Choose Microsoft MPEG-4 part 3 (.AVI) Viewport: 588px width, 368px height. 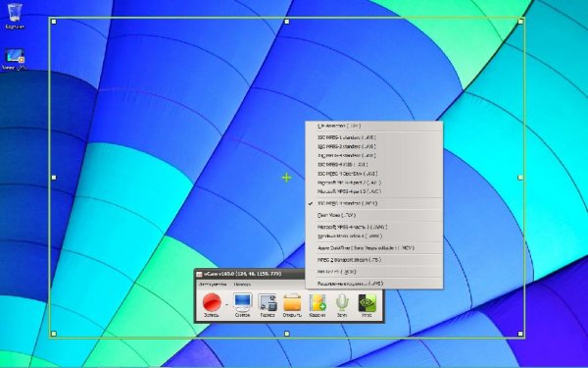coord(374,191)
